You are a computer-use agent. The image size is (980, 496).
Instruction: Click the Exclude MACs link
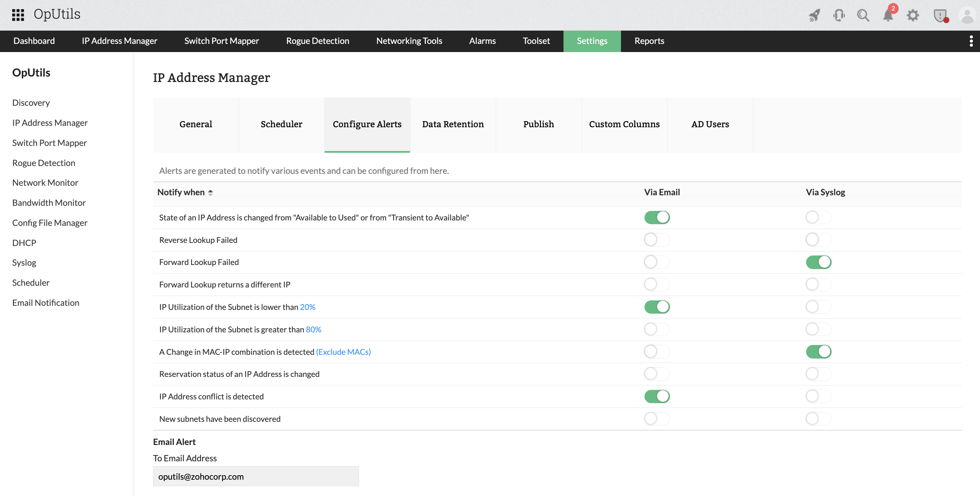pos(343,352)
